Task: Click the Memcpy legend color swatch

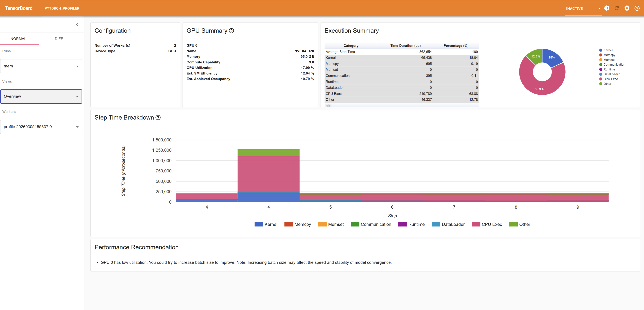Action: (288, 224)
